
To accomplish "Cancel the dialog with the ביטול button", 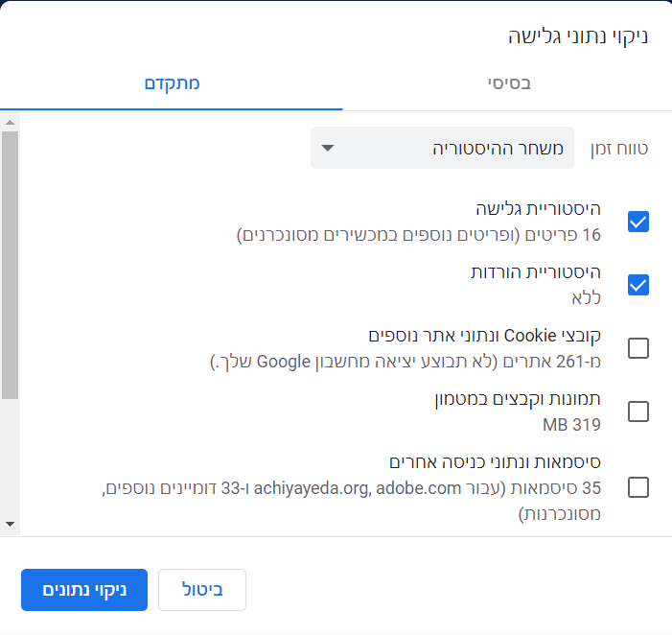I will tap(202, 590).
